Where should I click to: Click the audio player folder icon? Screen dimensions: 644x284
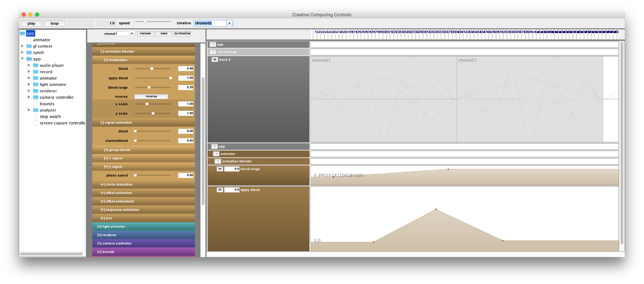point(36,65)
